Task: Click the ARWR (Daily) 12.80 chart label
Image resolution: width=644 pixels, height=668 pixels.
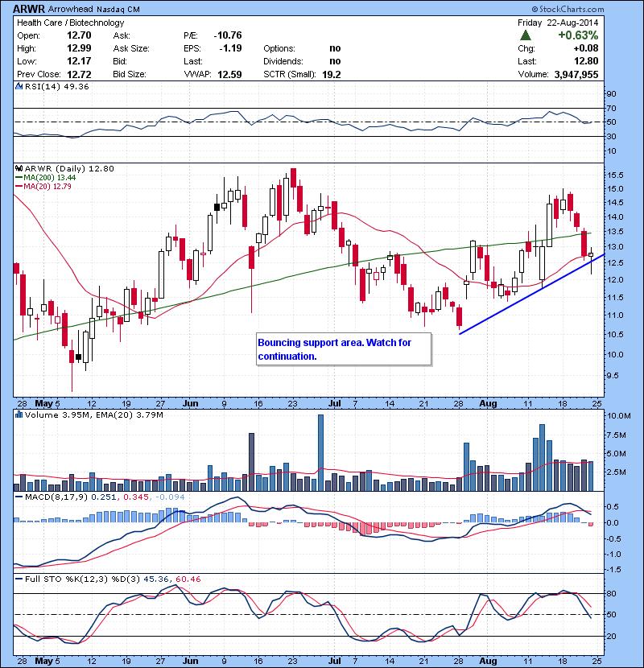Action: (x=69, y=169)
